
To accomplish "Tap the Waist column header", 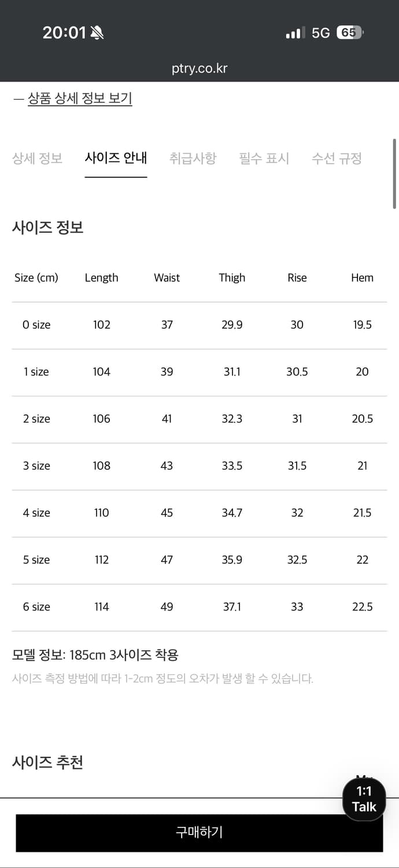I will pos(167,278).
